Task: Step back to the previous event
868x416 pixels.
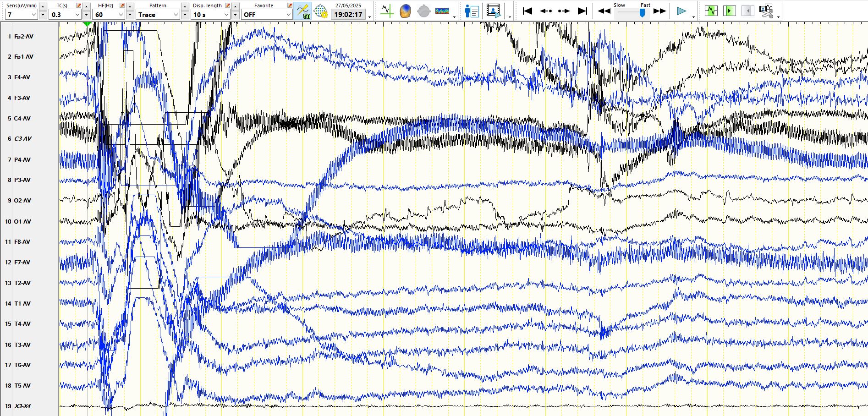Action: pos(545,11)
